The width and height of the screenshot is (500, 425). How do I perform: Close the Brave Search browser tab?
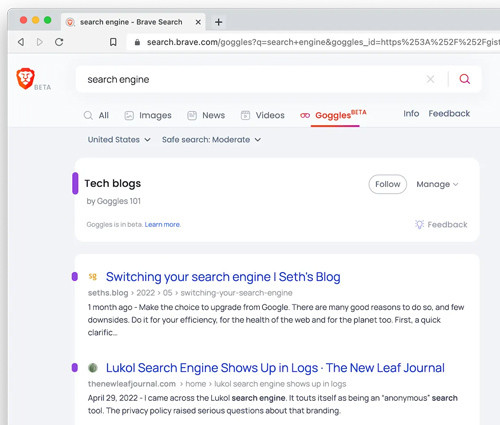(198, 22)
